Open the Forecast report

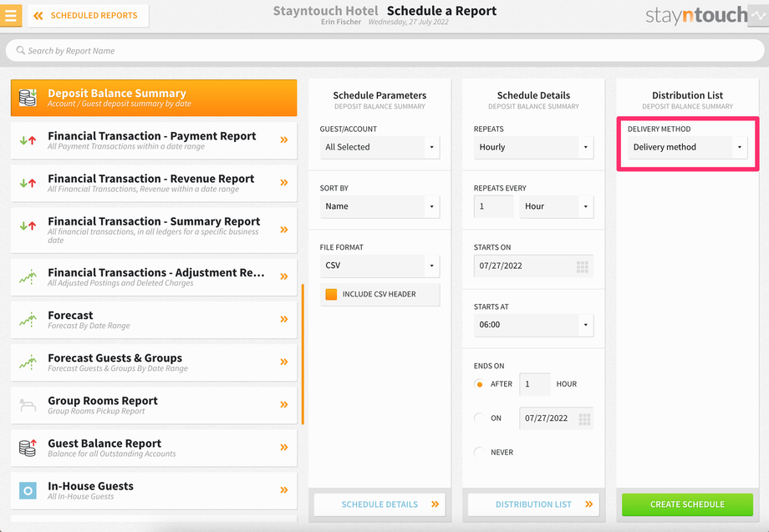pos(154,319)
